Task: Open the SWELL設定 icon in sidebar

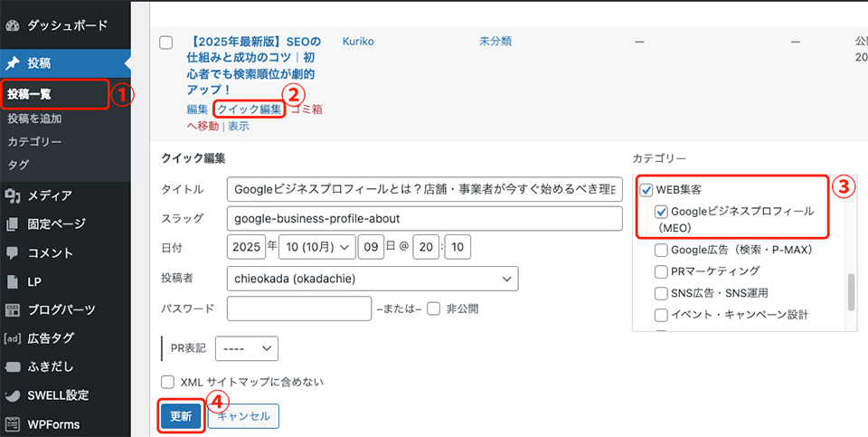Action: pyautogui.click(x=13, y=395)
